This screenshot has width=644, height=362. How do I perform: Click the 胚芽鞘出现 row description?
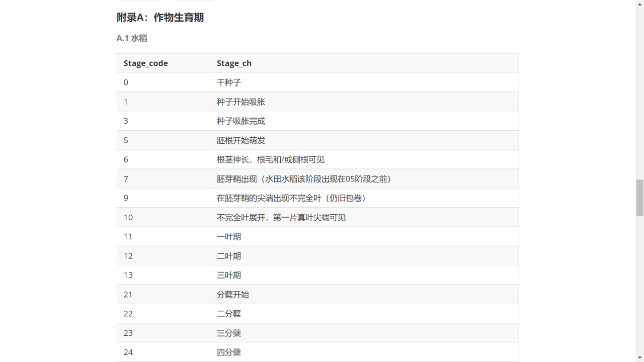point(304,179)
